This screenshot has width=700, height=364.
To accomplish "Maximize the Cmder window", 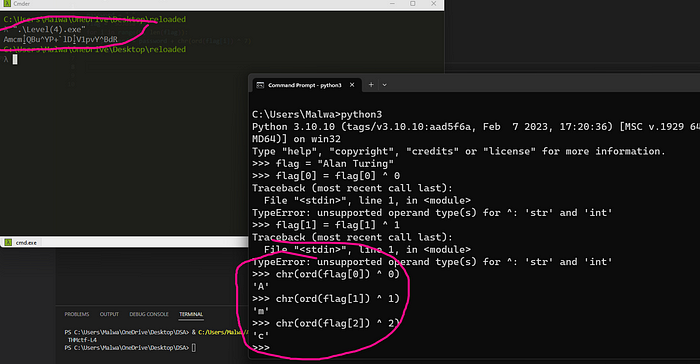I will pos(413,4).
